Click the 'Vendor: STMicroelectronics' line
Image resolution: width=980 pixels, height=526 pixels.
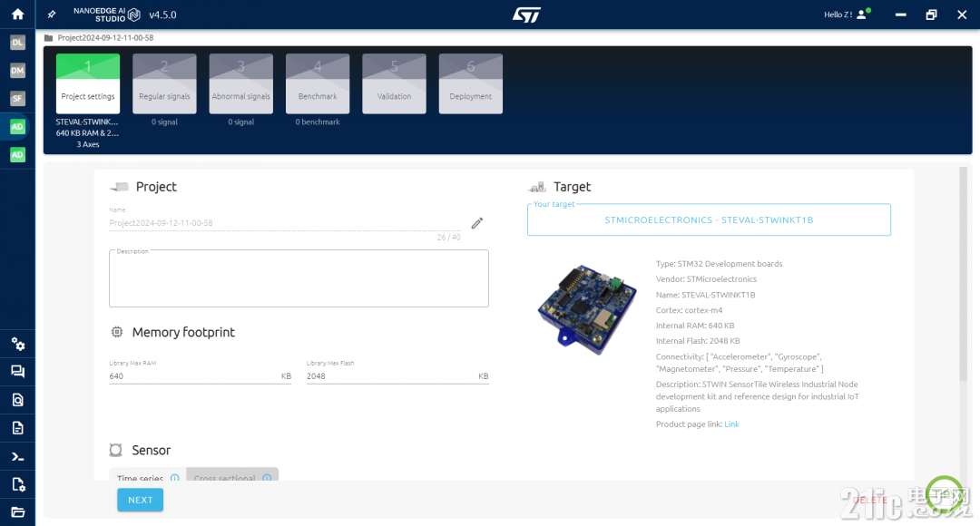pos(706,279)
